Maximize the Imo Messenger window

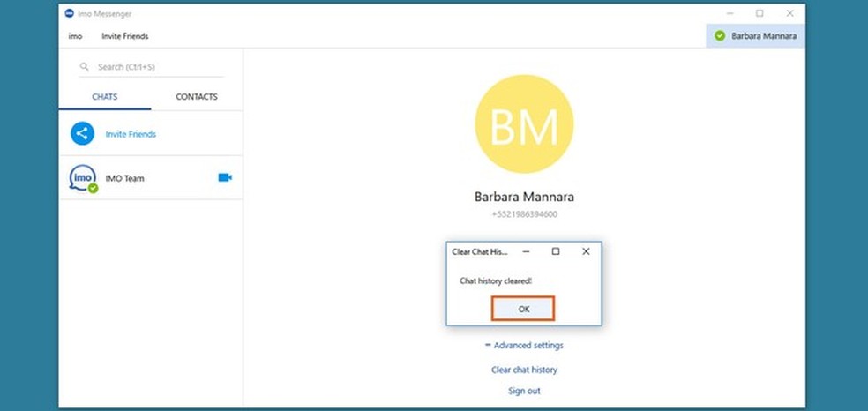point(759,13)
